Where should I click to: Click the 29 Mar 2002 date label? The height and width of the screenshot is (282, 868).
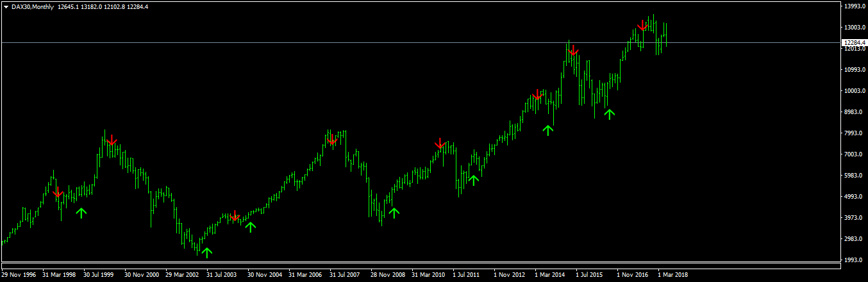pos(182,274)
